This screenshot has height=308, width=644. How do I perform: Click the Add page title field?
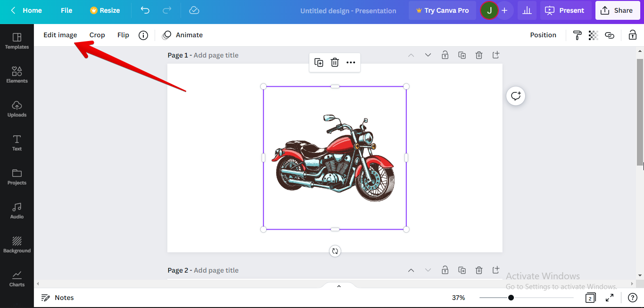[216, 55]
